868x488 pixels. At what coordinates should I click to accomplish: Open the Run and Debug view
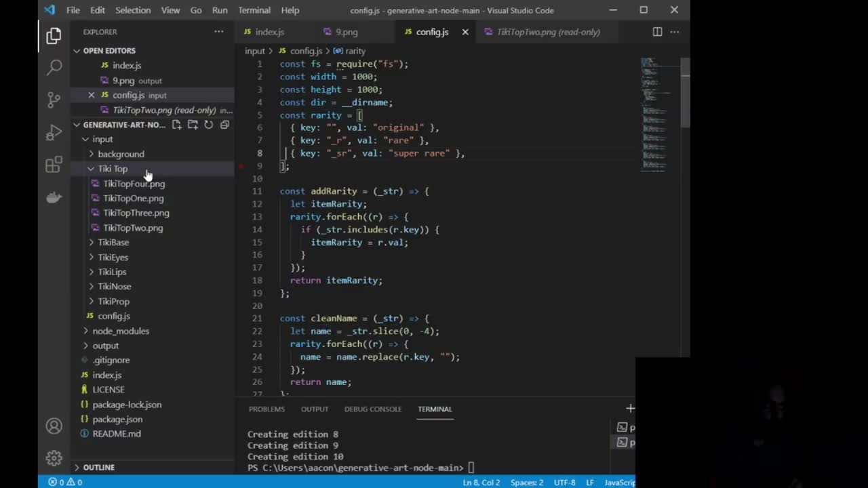54,133
